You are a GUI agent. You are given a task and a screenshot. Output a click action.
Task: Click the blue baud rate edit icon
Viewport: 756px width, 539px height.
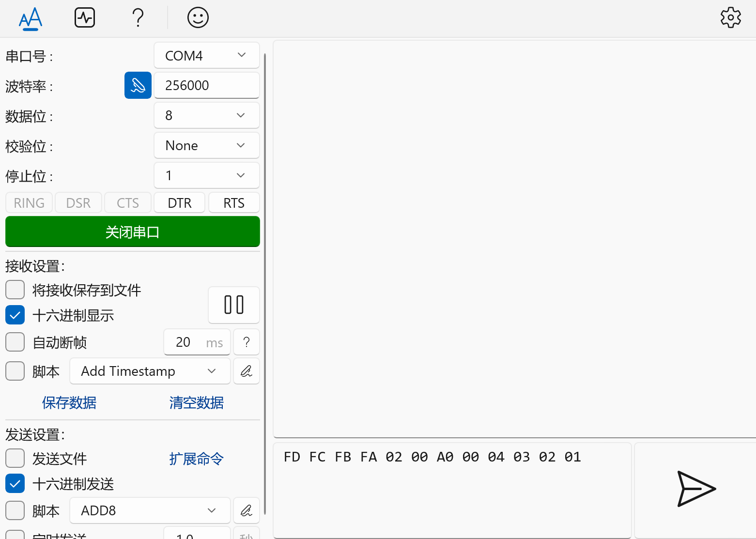[x=138, y=85]
